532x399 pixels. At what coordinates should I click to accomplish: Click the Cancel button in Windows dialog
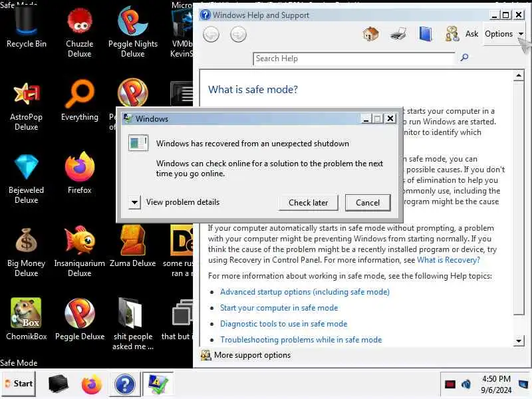pyautogui.click(x=368, y=203)
